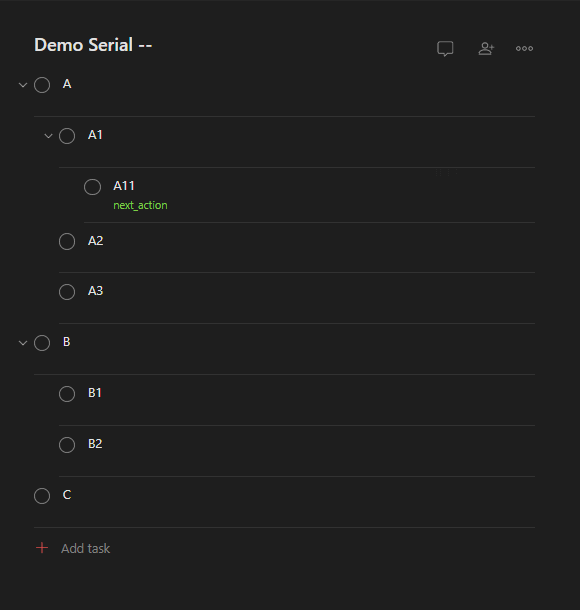The width and height of the screenshot is (580, 610).
Task: Tick the circle next to A2
Action: [x=67, y=241]
